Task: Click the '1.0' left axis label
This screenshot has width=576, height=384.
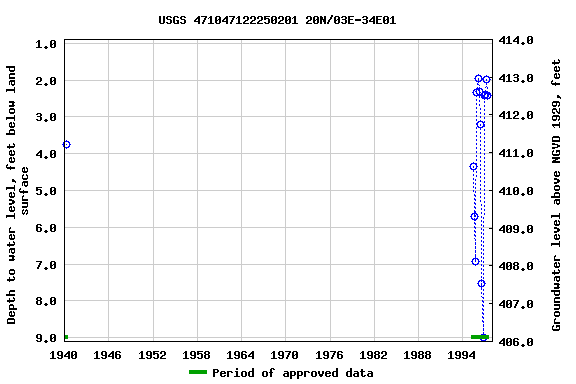Action: pos(46,44)
